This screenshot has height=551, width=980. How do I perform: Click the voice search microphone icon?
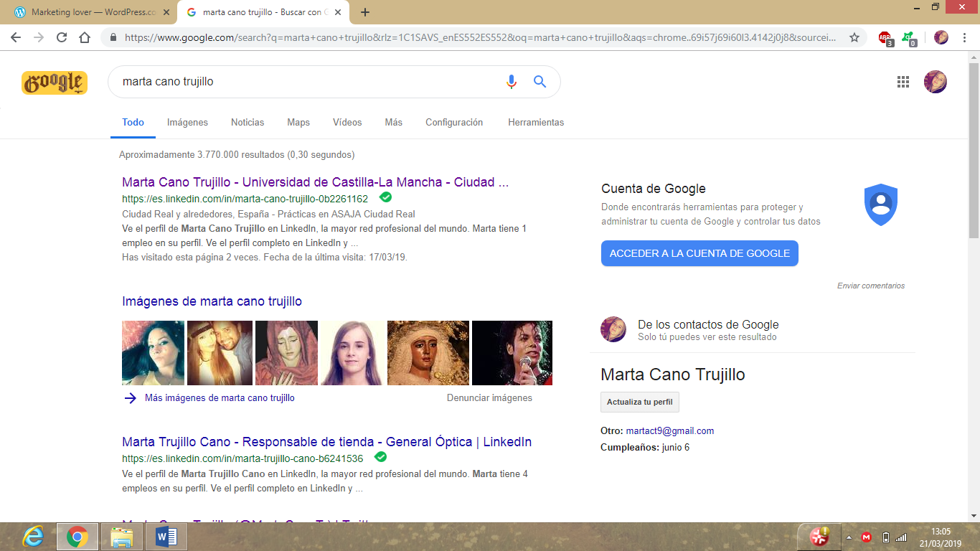pyautogui.click(x=511, y=82)
